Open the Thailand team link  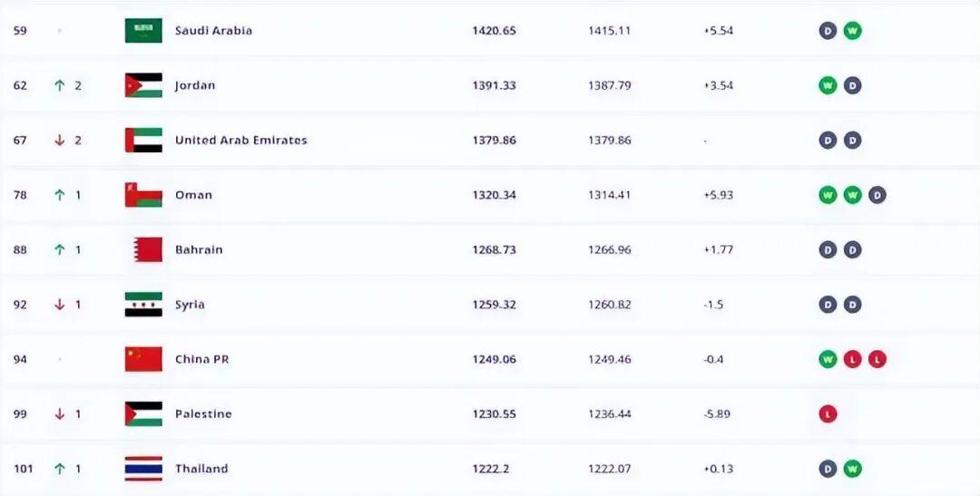[x=201, y=469]
